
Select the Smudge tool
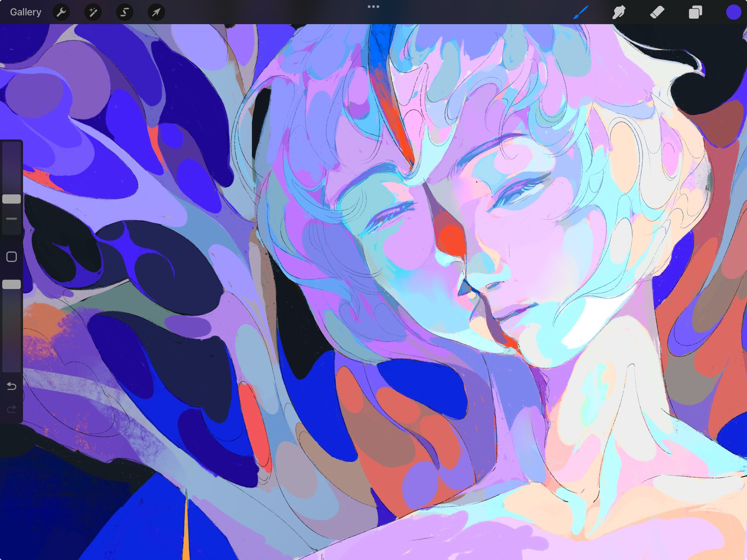coord(619,12)
